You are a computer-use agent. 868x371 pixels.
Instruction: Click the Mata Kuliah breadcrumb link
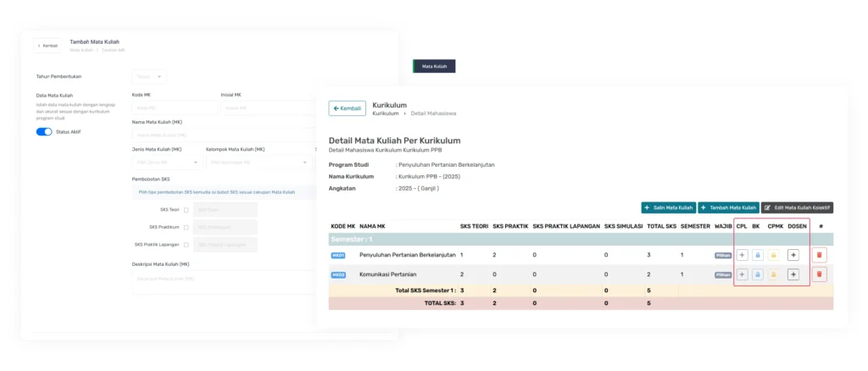pyautogui.click(x=81, y=50)
